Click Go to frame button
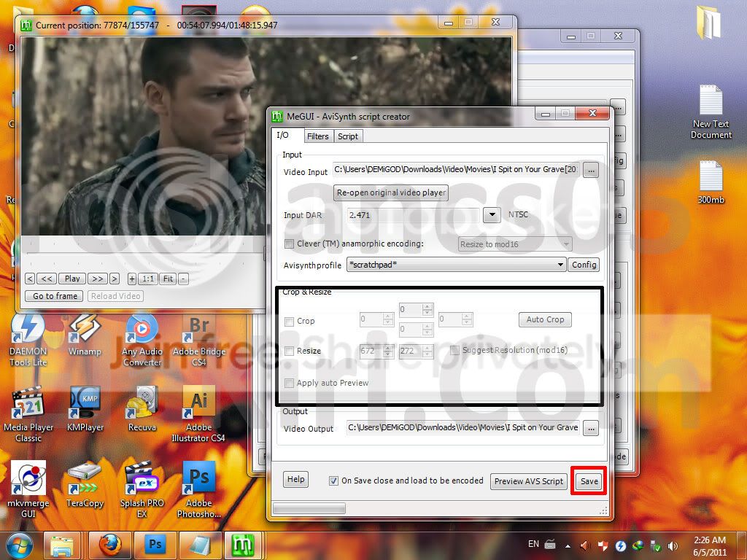Image resolution: width=747 pixels, height=560 pixels. point(55,296)
